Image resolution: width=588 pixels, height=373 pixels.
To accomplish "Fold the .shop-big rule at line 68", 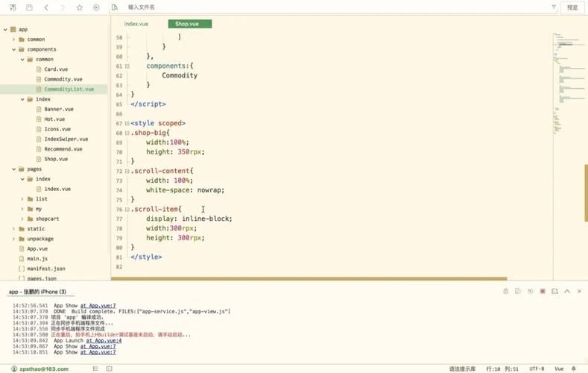I will click(x=127, y=133).
